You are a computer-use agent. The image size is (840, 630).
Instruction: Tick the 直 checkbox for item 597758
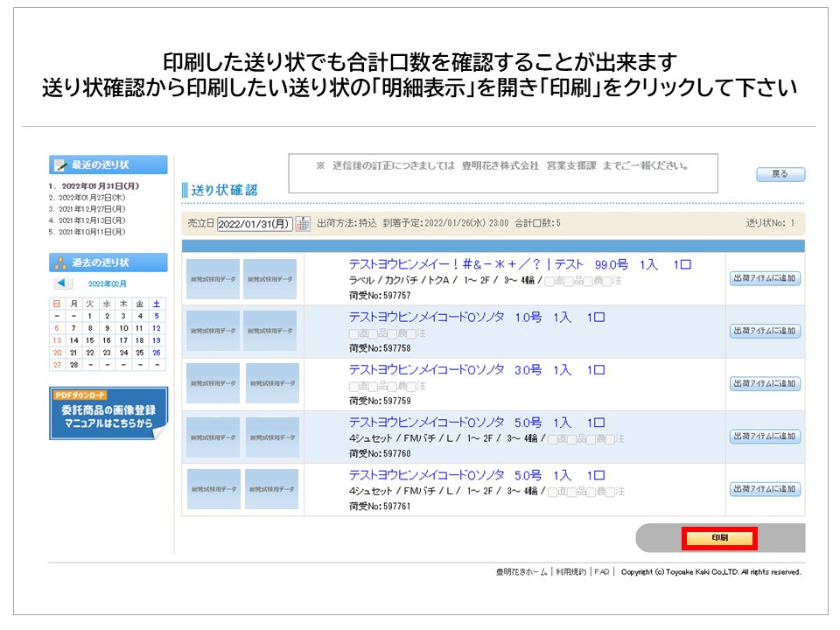coord(353,333)
